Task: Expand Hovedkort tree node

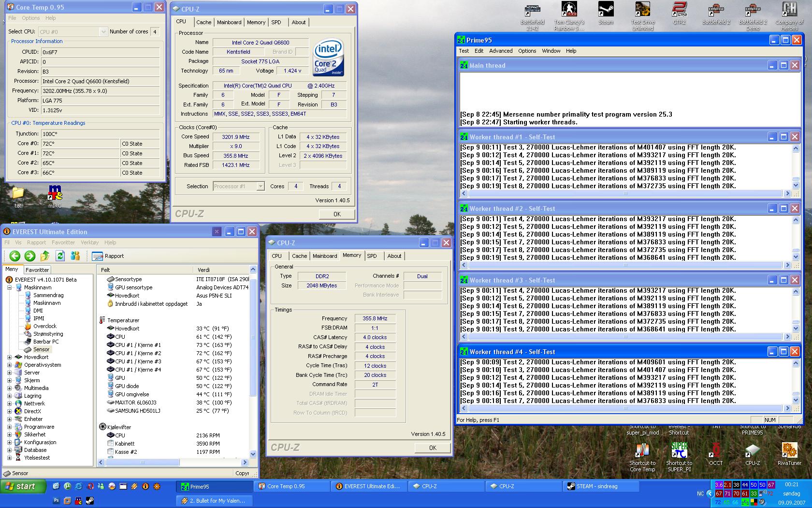Action: [x=9, y=357]
